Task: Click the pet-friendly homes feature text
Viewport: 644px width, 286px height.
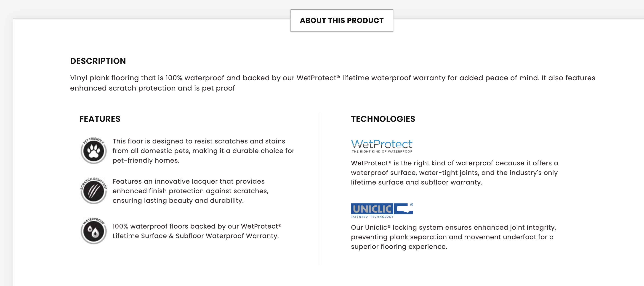Action: pos(203,151)
